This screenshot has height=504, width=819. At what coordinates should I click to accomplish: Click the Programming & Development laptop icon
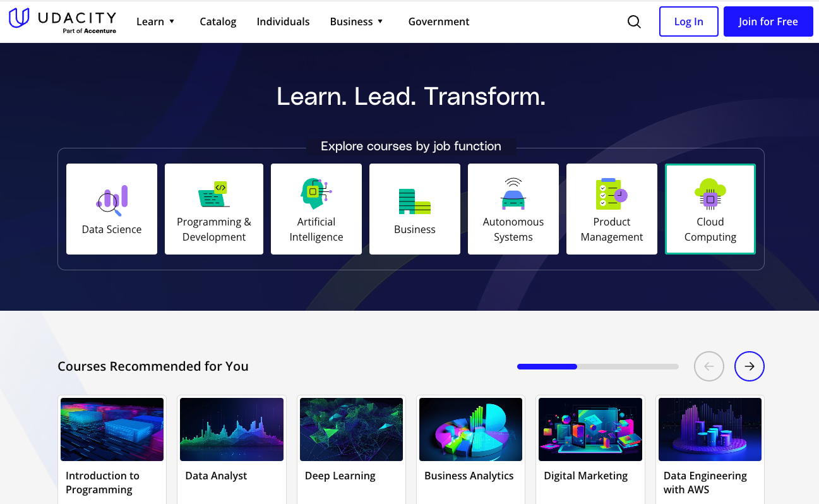point(213,195)
